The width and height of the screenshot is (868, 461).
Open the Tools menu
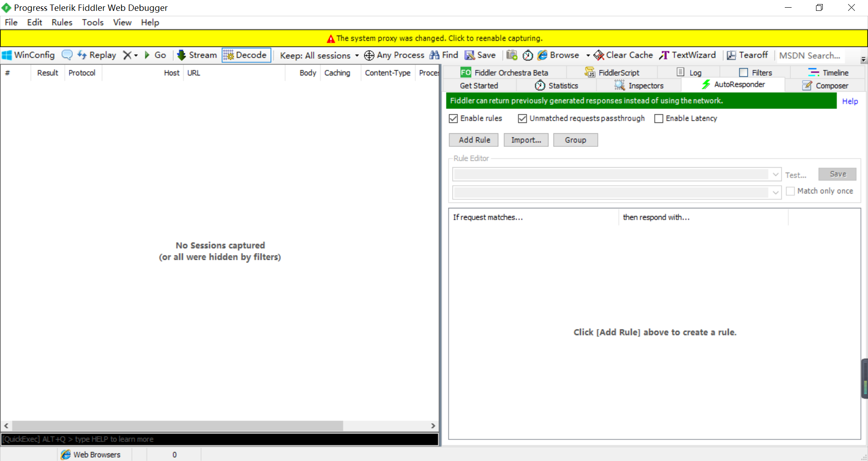pyautogui.click(x=93, y=23)
